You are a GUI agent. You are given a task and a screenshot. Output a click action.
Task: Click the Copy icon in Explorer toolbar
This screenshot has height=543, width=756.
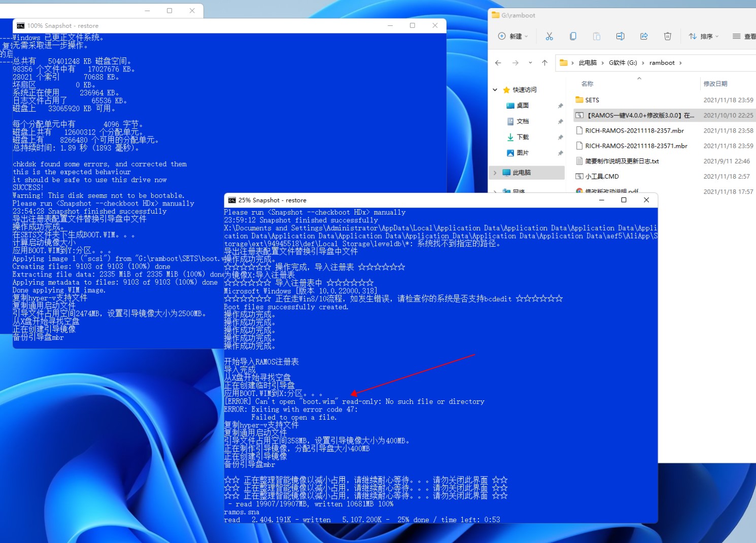[x=573, y=36]
